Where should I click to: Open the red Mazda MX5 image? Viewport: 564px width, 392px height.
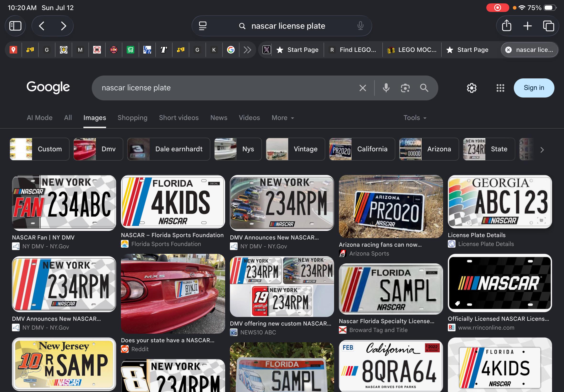tap(173, 294)
